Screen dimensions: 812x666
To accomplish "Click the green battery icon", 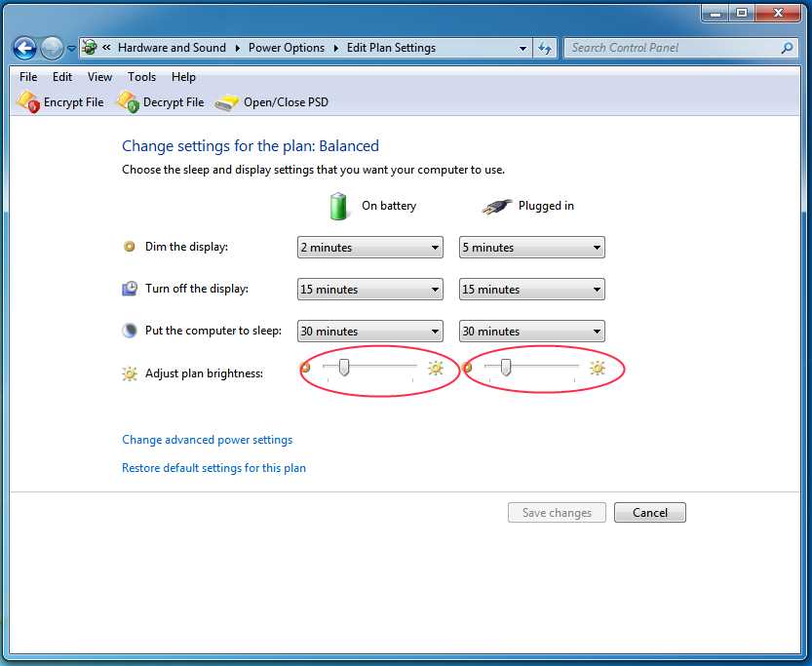I will [x=338, y=206].
